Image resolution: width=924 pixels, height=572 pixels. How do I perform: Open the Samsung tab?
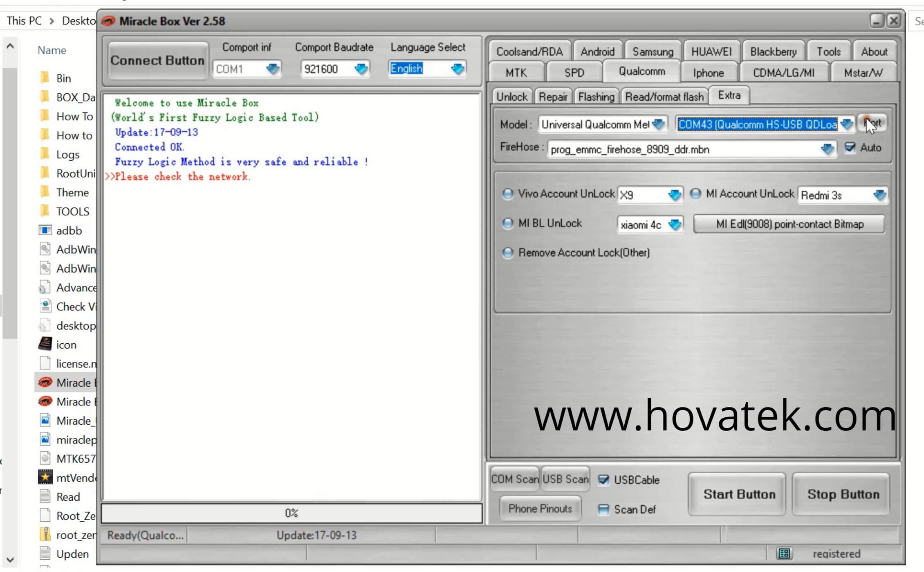[653, 52]
